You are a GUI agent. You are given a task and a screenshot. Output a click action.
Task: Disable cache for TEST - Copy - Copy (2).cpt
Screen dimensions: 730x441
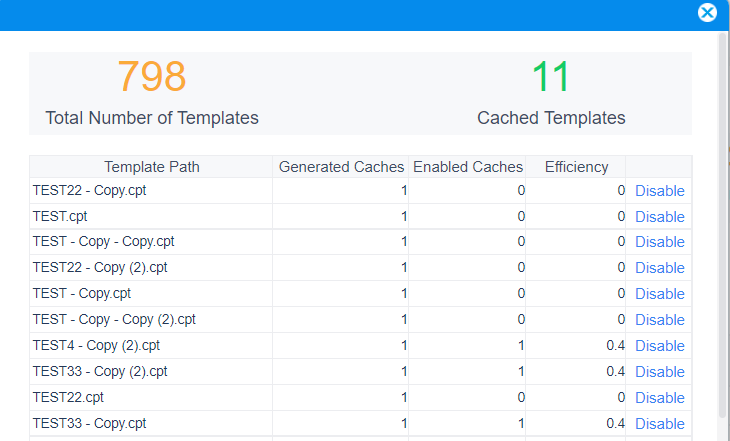point(660,320)
